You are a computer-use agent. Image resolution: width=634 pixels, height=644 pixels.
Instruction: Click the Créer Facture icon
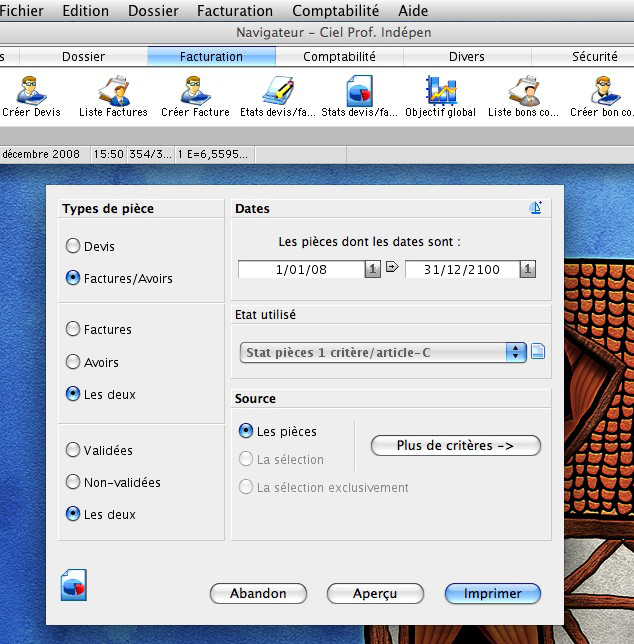pos(195,90)
